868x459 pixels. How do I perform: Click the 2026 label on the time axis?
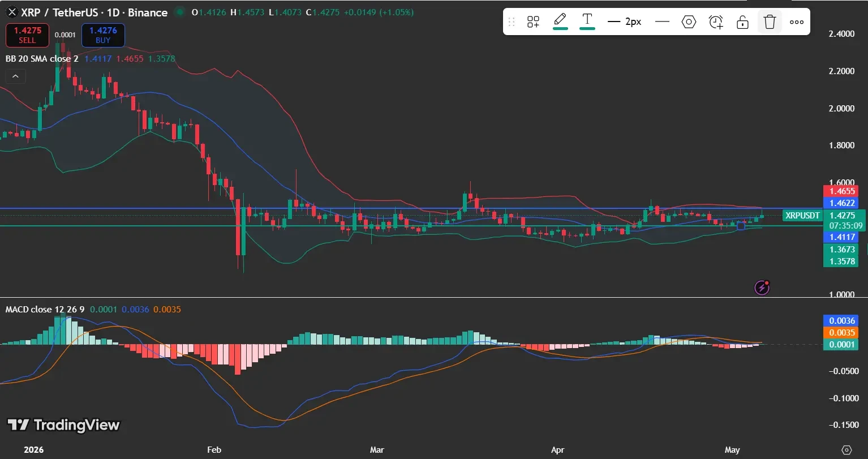click(x=33, y=450)
